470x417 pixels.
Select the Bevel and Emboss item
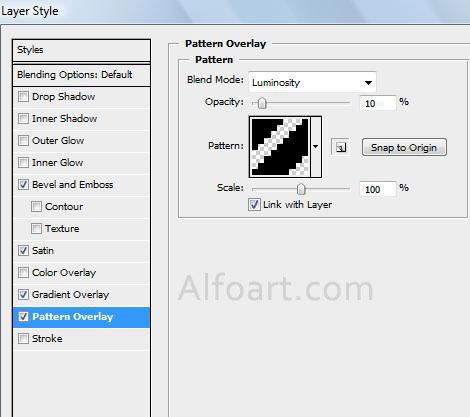(81, 184)
